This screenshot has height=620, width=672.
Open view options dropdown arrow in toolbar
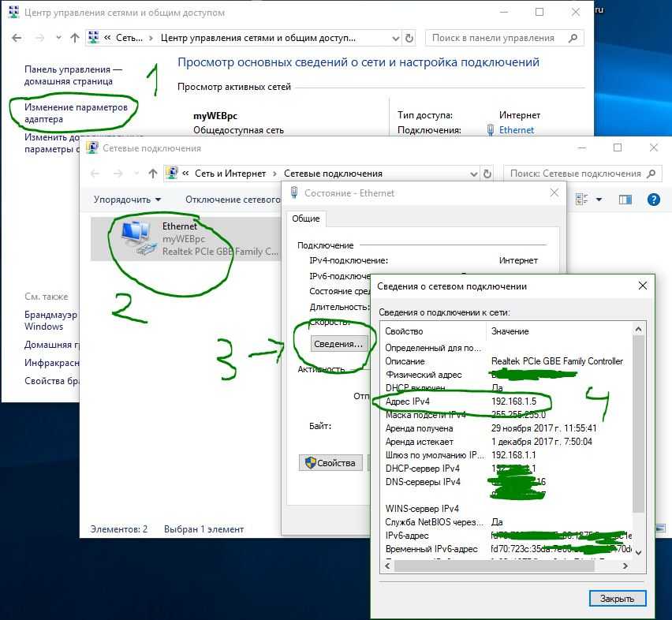click(599, 200)
